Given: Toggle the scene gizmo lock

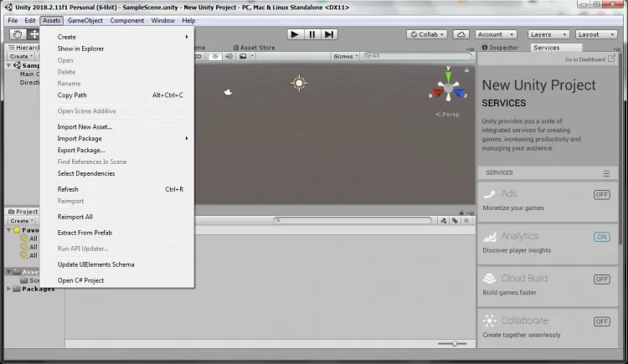Looking at the screenshot, I should 466,69.
